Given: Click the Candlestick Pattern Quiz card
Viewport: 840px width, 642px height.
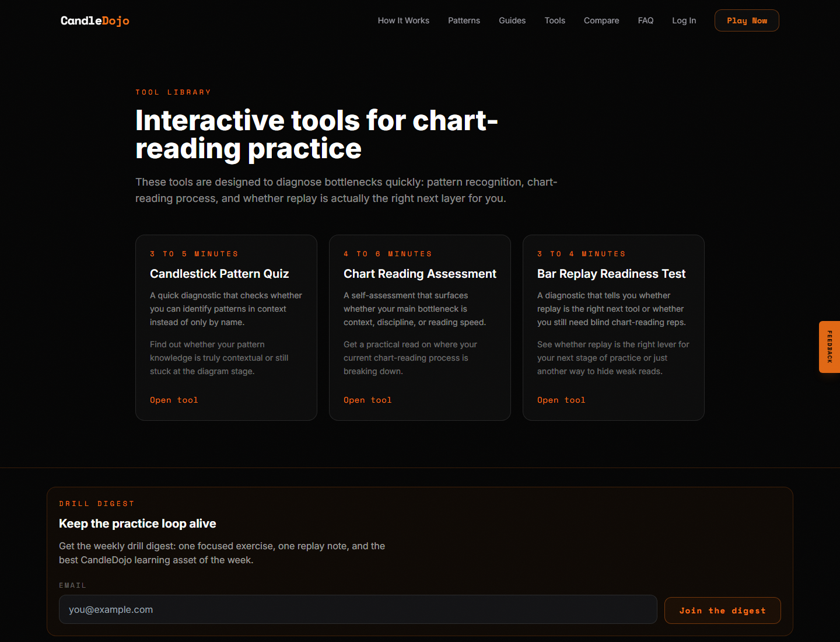Looking at the screenshot, I should [226, 327].
